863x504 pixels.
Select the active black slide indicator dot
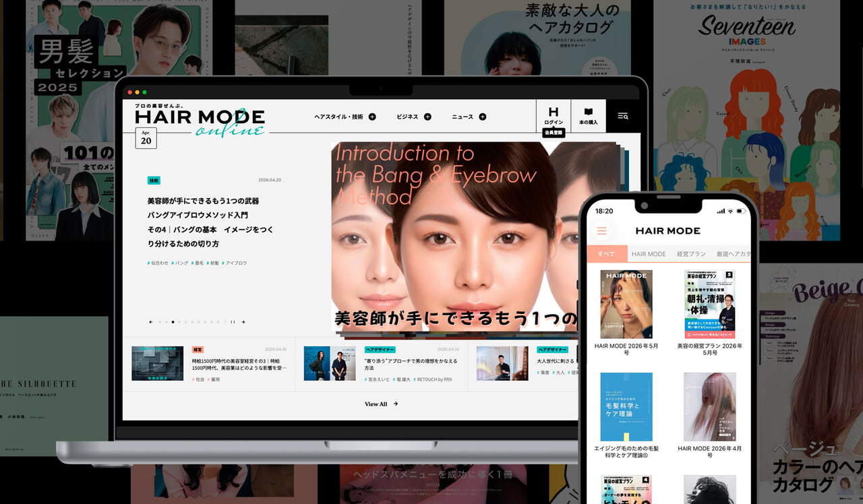tap(173, 322)
